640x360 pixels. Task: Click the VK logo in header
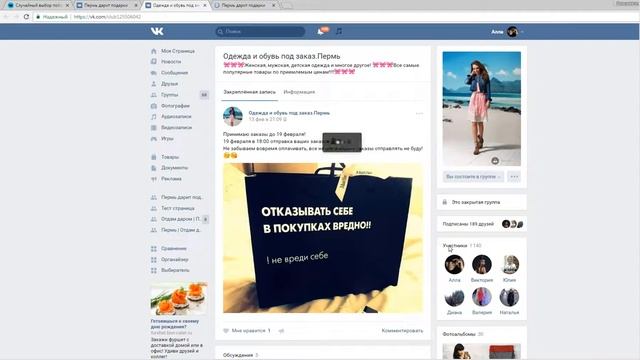pos(157,31)
